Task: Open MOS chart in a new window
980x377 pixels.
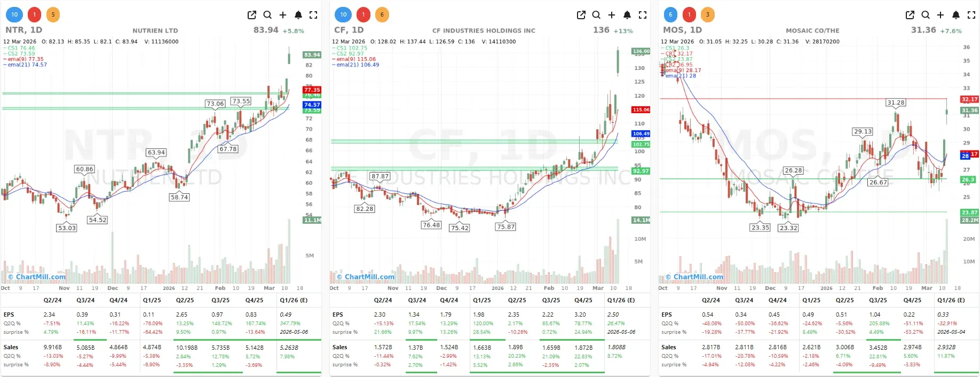Action: [910, 15]
